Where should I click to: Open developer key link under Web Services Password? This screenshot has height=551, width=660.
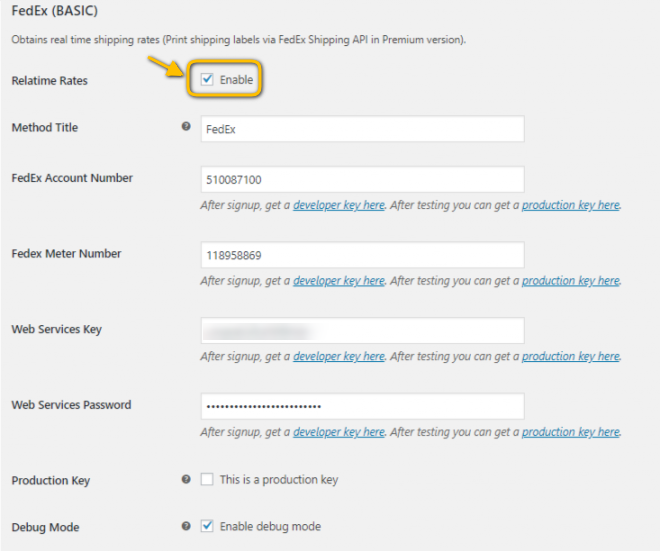[339, 432]
